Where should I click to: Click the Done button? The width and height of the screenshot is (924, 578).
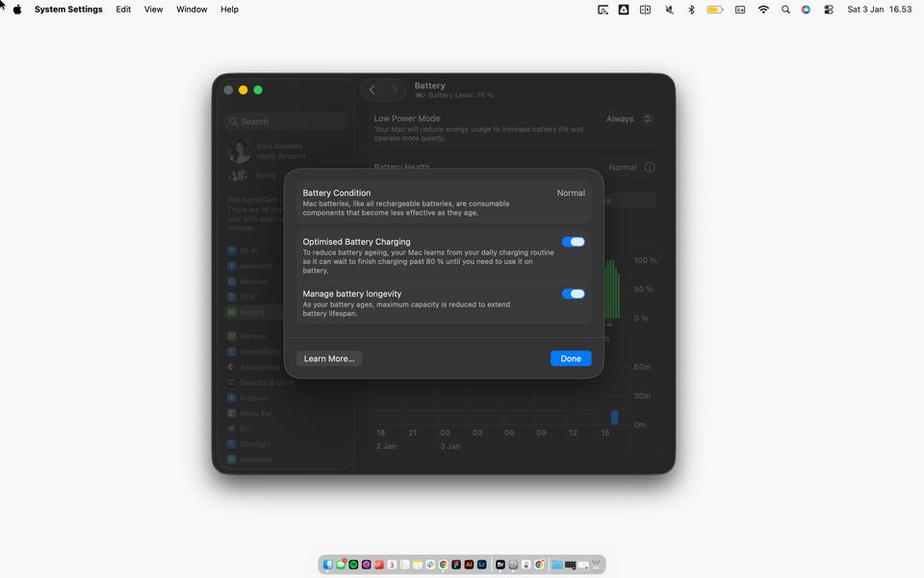[571, 358]
